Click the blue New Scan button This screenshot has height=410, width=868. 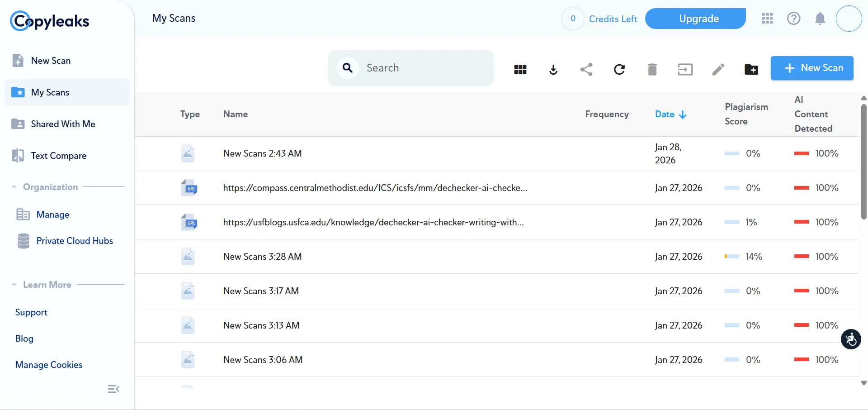(811, 68)
